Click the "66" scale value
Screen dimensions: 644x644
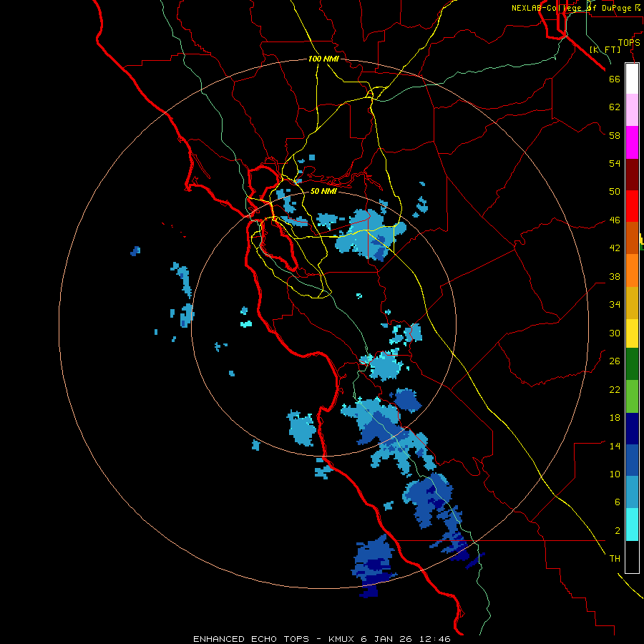tap(615, 79)
